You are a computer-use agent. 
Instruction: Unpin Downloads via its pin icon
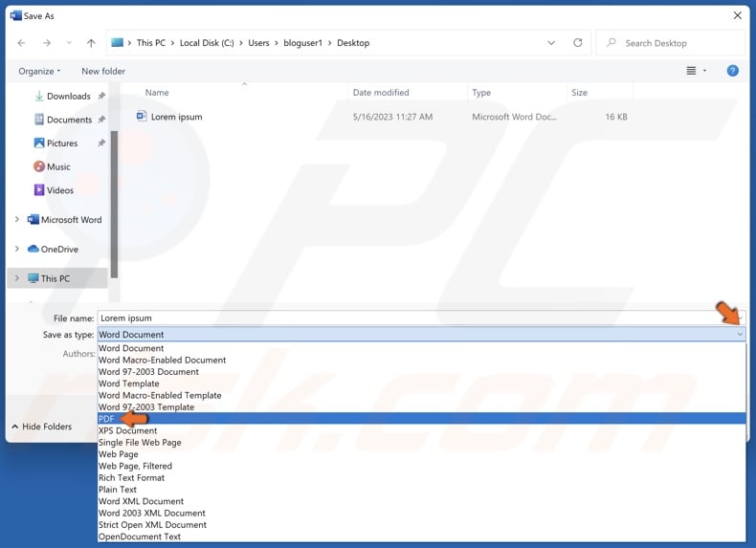click(101, 96)
